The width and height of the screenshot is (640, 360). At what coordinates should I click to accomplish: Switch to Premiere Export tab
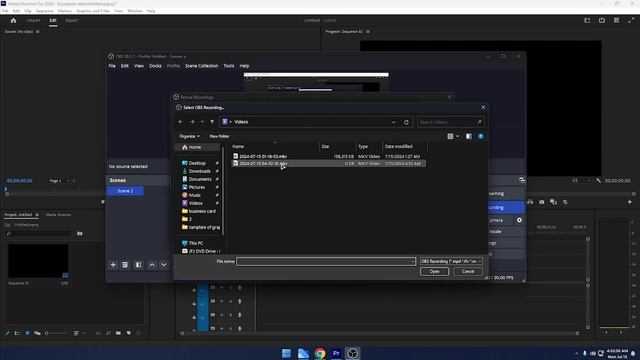pyautogui.click(x=71, y=20)
